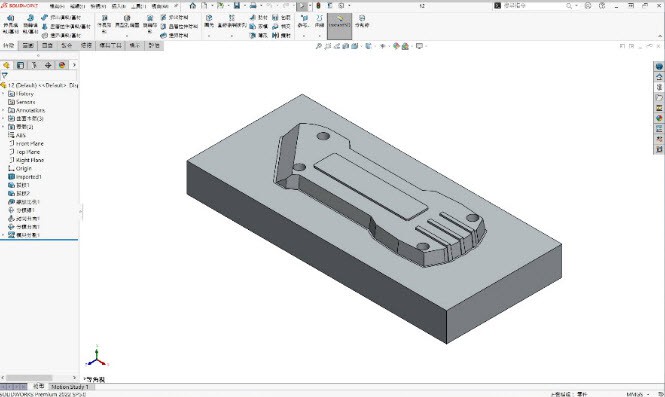The image size is (665, 397).
Task: Open the Save icon dropdown arrow
Action: click(x=245, y=6)
